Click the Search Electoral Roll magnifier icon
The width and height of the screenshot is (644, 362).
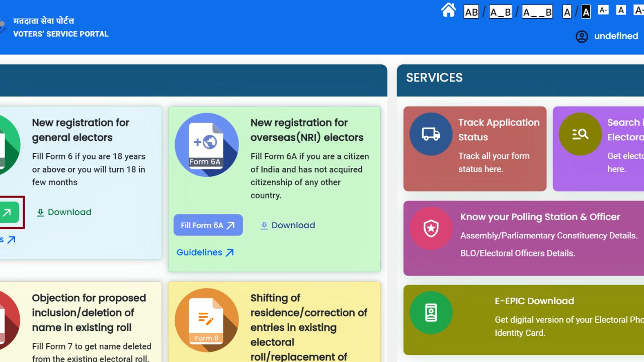pos(580,134)
